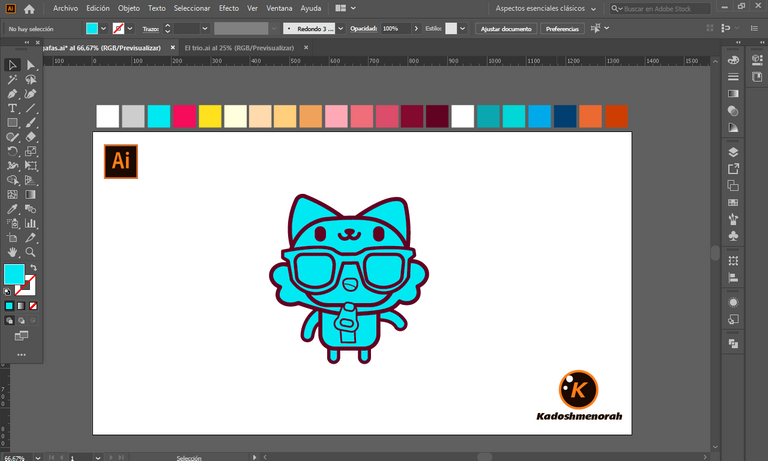
Task: Enable Draw Normal mode
Action: 9,320
